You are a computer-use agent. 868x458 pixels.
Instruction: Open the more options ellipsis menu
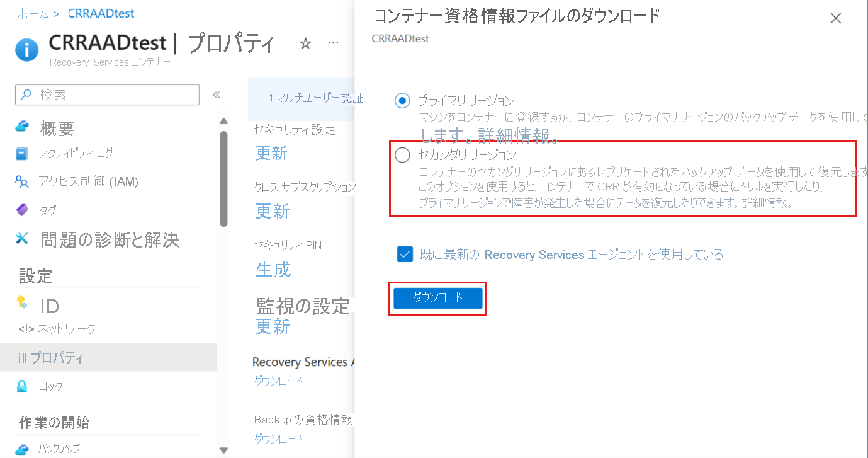coord(334,43)
